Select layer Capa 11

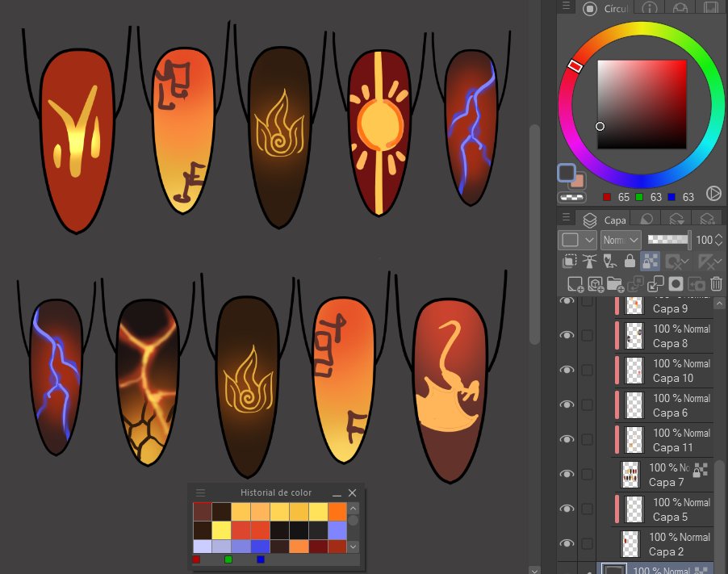pyautogui.click(x=664, y=440)
